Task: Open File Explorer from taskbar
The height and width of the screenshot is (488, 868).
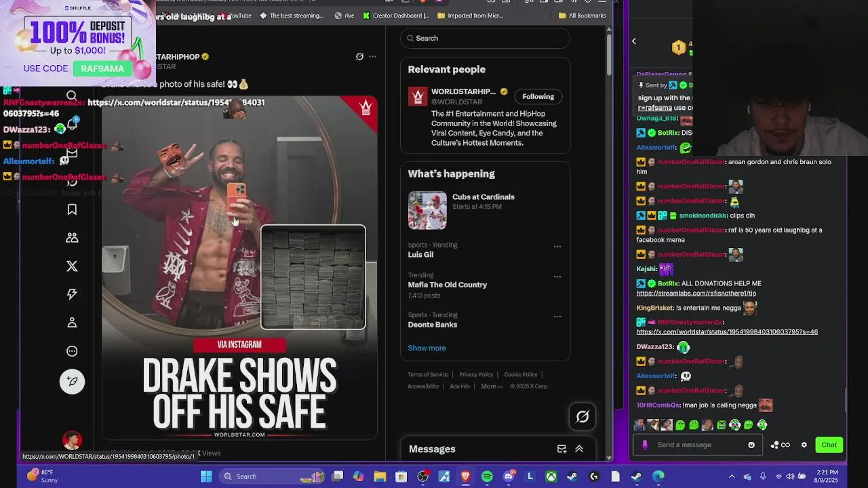Action: point(380,476)
